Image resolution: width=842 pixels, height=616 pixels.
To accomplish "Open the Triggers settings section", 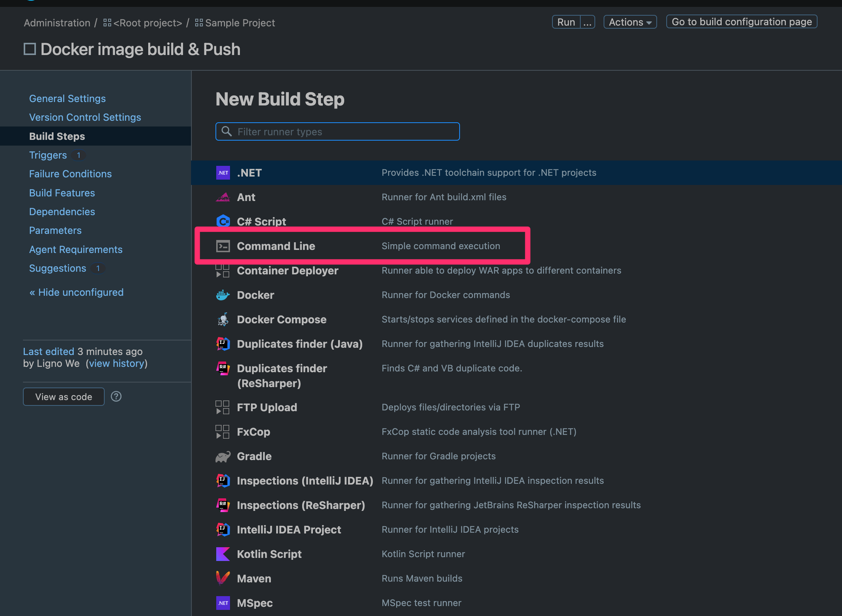I will pyautogui.click(x=48, y=155).
